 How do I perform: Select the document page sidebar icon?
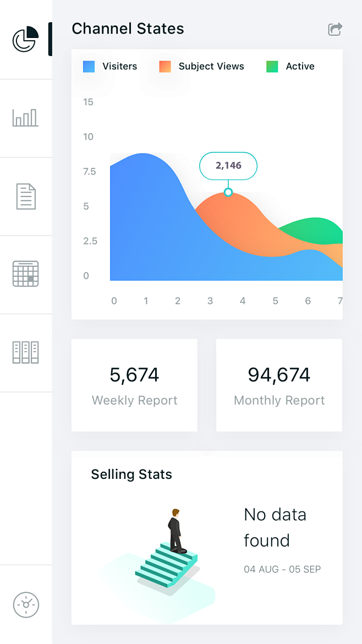[x=26, y=197]
